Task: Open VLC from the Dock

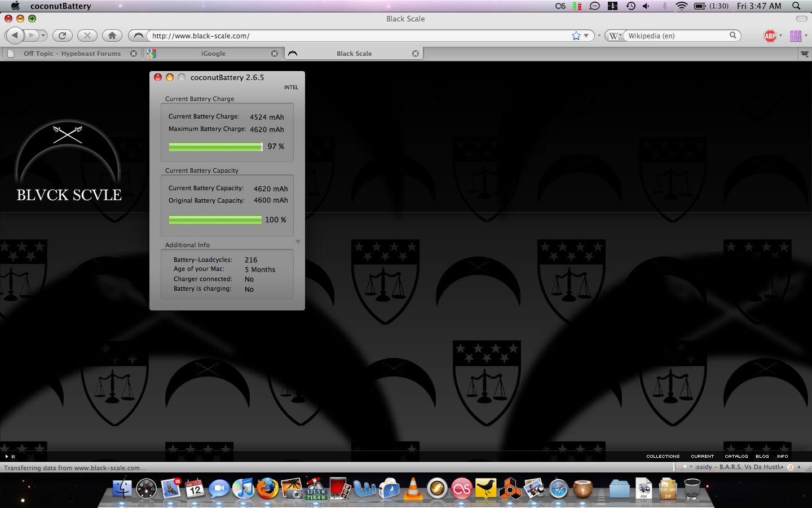Action: tap(413, 488)
